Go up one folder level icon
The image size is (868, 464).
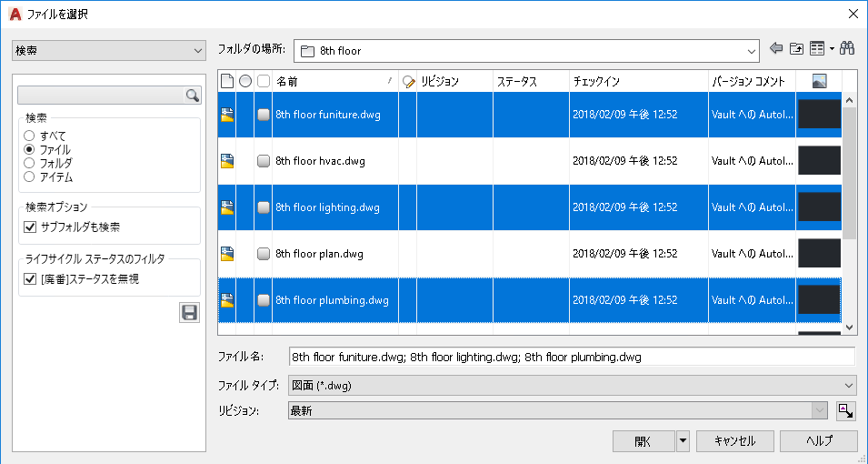click(x=796, y=49)
